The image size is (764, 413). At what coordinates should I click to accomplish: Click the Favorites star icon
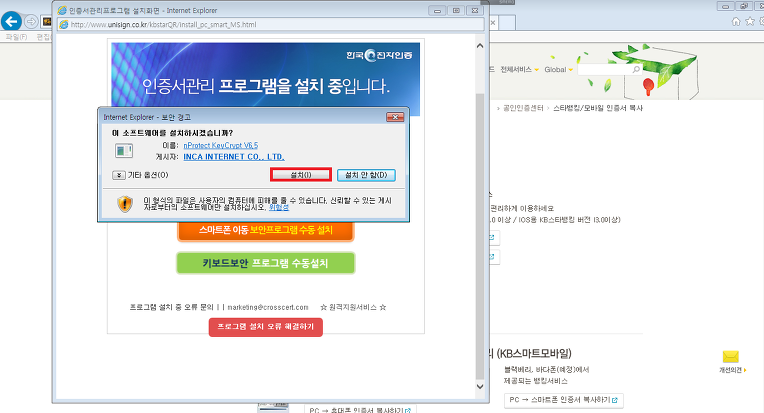[x=750, y=21]
